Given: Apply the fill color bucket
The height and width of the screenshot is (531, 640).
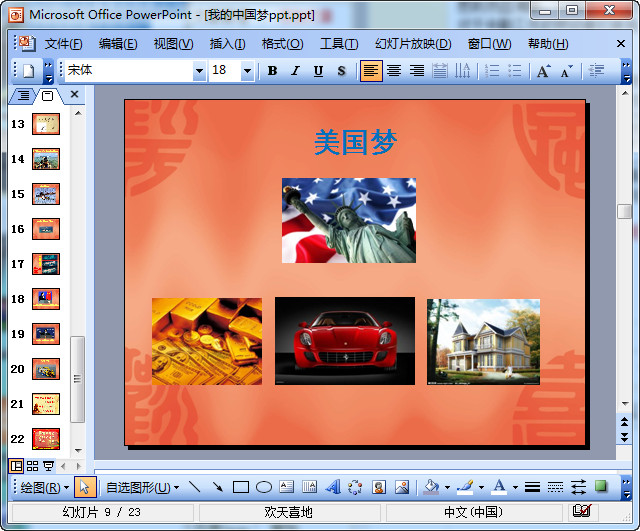Looking at the screenshot, I should point(431,487).
